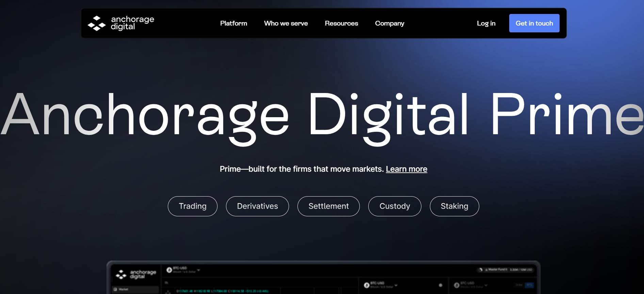The image size is (644, 294).
Task: Open the Platform menu
Action: [234, 23]
